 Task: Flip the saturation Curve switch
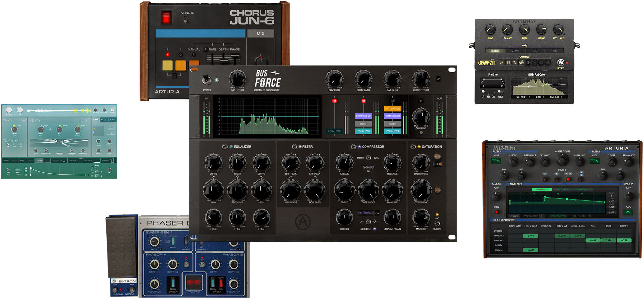click(437, 223)
